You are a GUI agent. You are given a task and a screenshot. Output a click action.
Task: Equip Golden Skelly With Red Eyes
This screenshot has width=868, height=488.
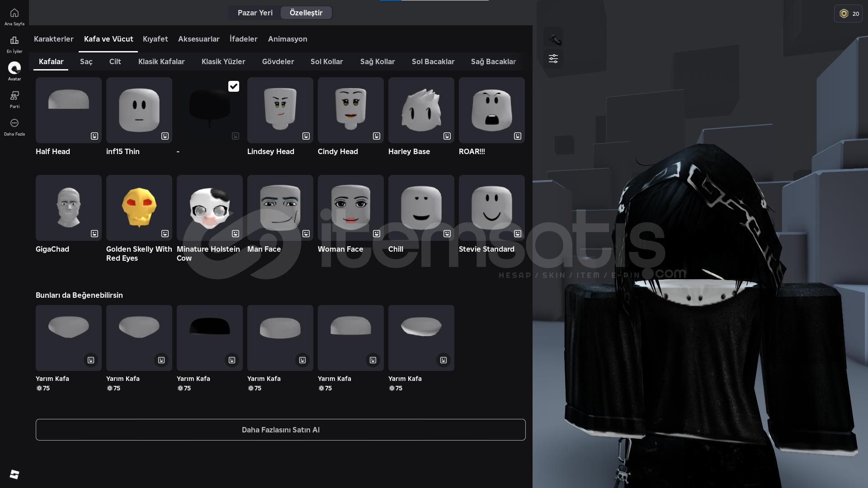coord(139,208)
